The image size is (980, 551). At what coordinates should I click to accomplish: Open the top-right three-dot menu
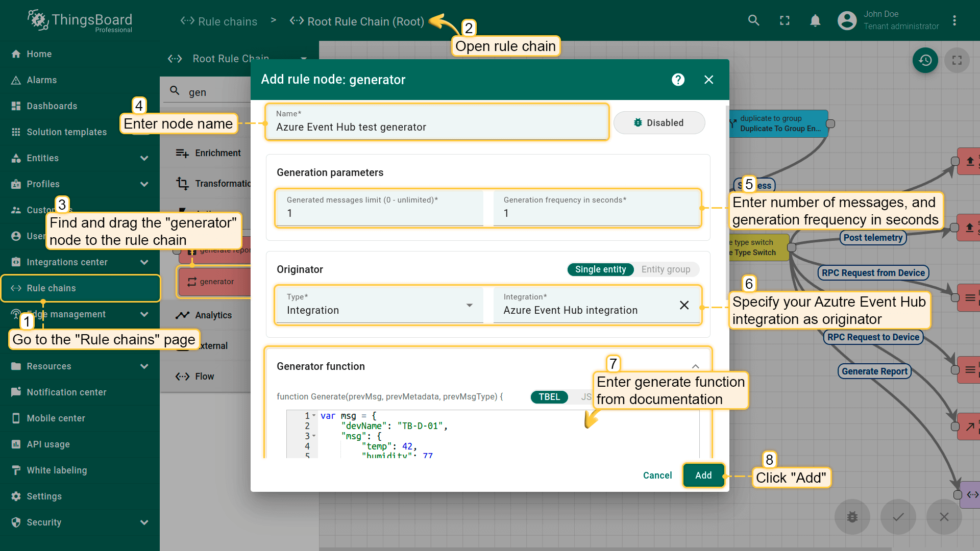(954, 20)
